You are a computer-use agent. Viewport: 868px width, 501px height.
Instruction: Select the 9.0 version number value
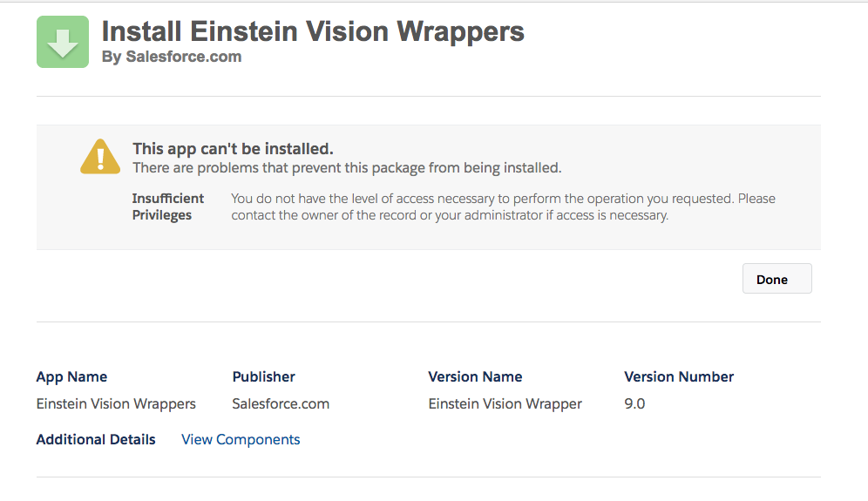[x=634, y=404]
